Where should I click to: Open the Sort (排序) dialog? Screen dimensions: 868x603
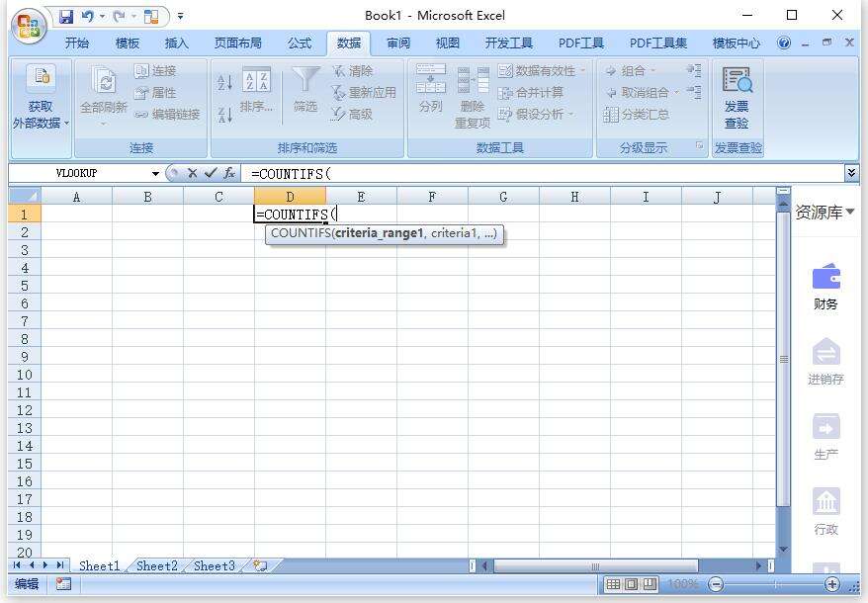point(256,90)
